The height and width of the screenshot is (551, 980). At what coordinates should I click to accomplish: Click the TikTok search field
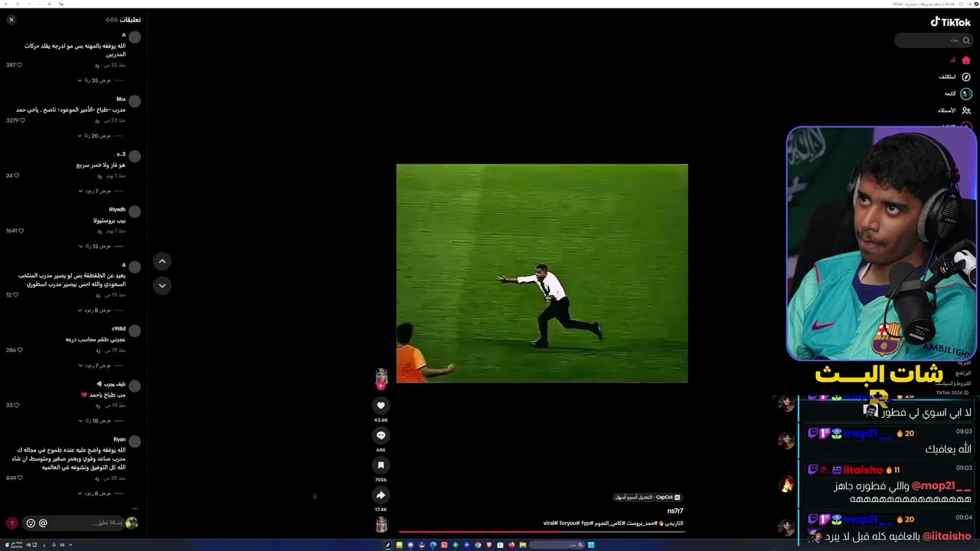click(x=933, y=40)
